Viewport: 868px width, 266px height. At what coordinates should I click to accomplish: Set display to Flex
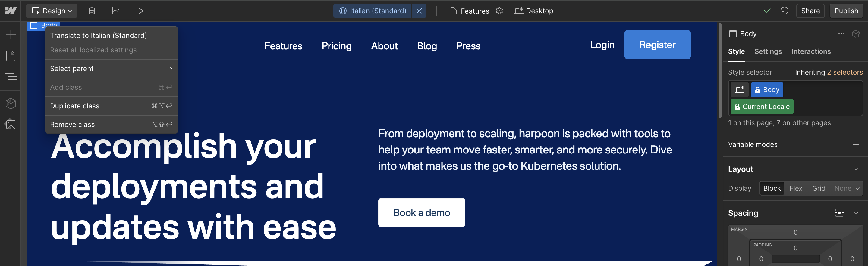796,188
